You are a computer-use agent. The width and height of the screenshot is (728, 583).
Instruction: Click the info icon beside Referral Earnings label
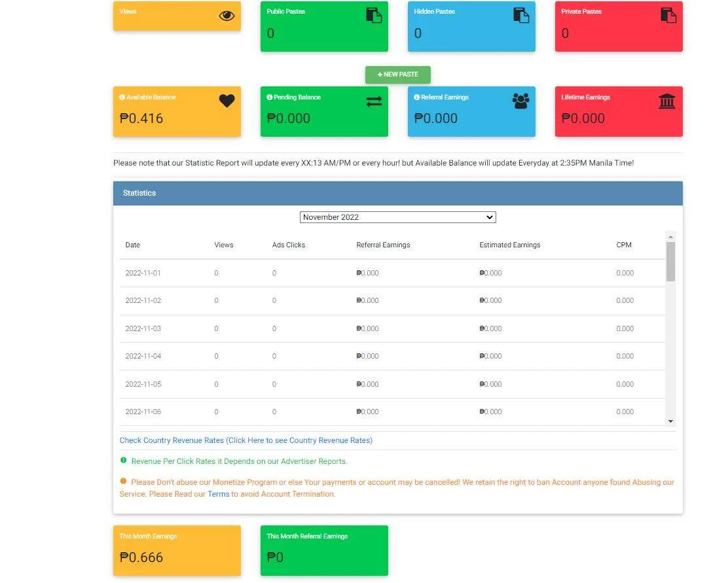click(416, 97)
